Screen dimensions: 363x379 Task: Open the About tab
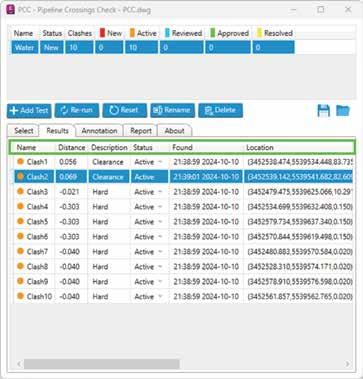click(174, 131)
